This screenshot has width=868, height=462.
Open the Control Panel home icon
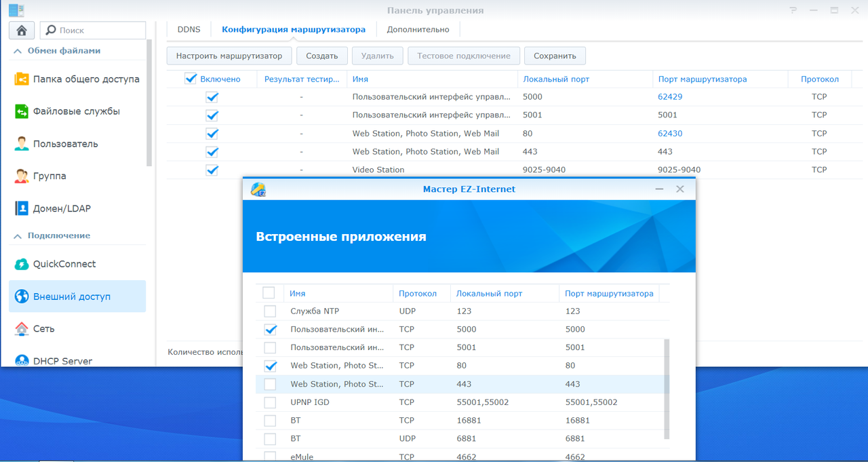(x=21, y=30)
